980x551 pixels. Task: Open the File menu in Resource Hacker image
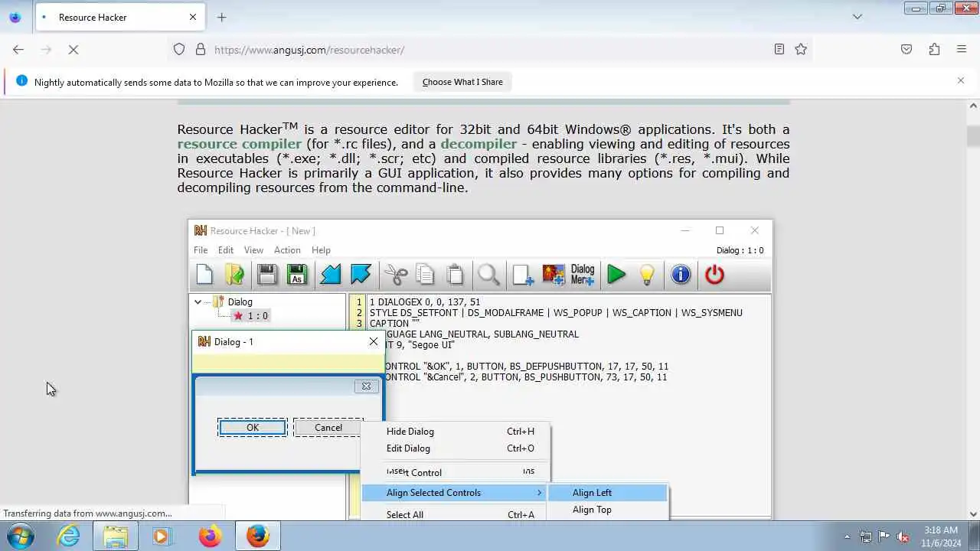[201, 250]
